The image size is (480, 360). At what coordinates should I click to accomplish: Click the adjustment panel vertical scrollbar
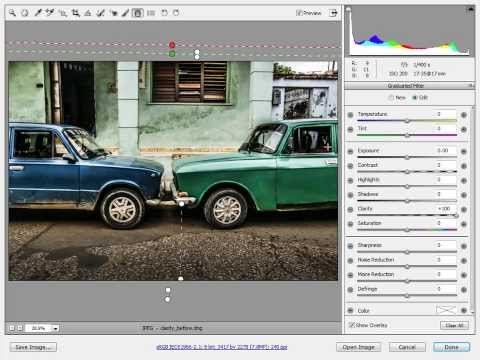pos(472,209)
